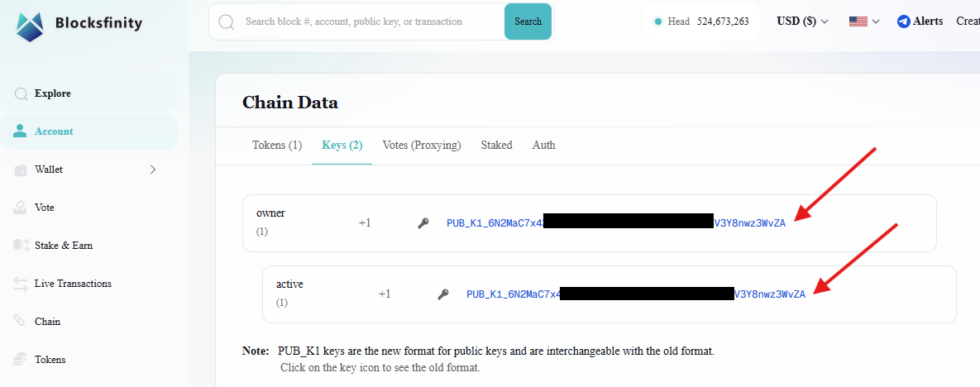The height and width of the screenshot is (387, 980).
Task: Click the Wallet sidebar icon
Action: 21,170
